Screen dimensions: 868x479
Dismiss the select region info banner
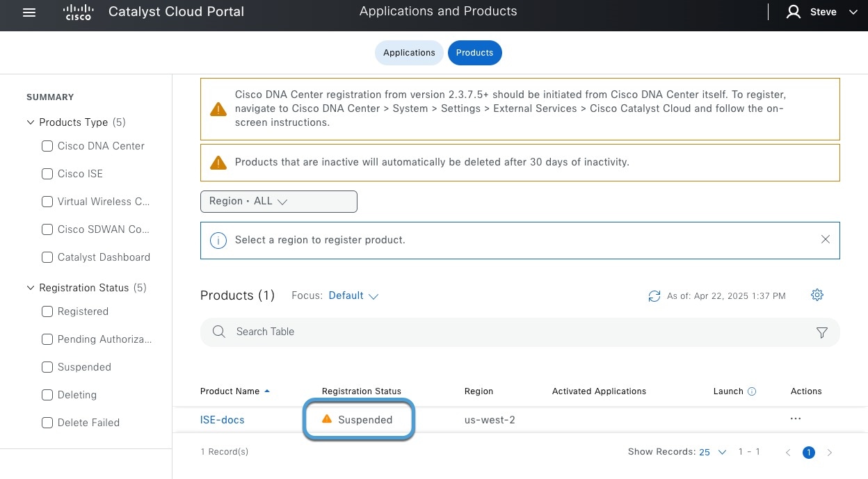coord(826,240)
